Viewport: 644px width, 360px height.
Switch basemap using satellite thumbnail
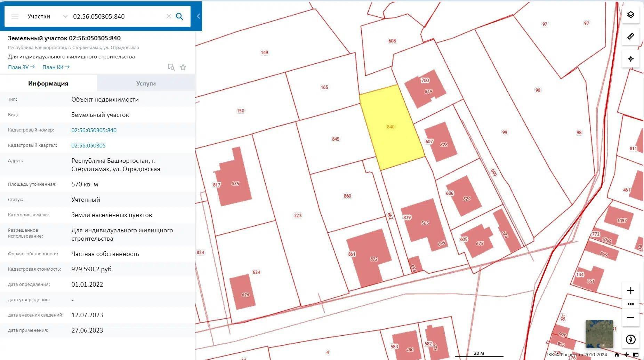tap(599, 334)
